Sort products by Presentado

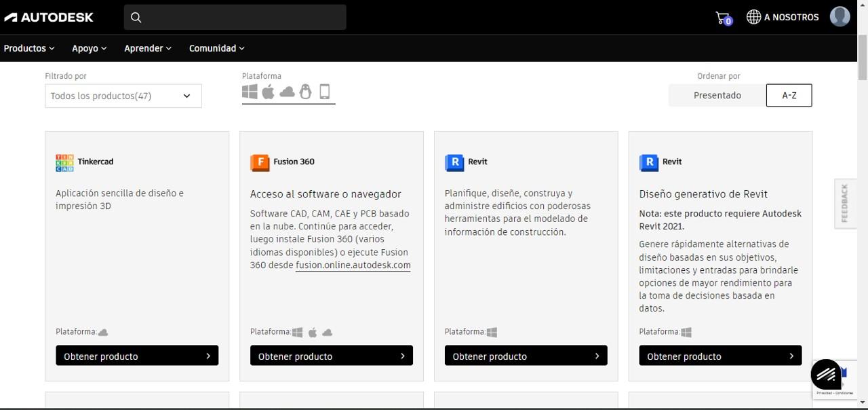point(717,96)
